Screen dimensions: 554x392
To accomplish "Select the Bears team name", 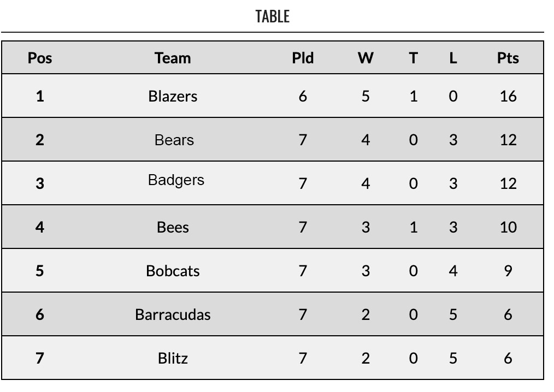I will [x=174, y=140].
